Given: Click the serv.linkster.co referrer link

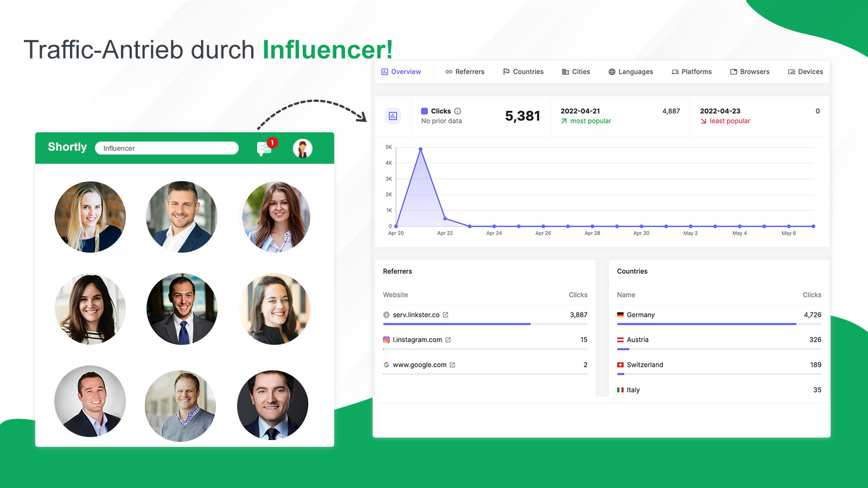Looking at the screenshot, I should (416, 315).
